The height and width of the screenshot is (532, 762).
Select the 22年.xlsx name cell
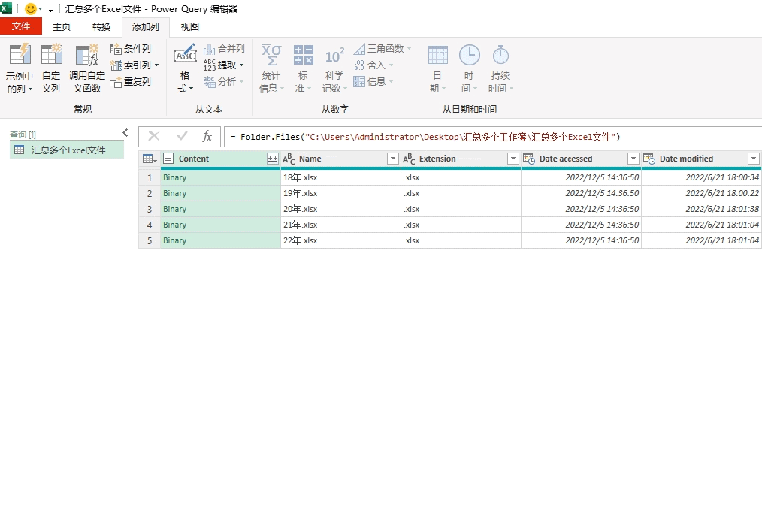point(340,240)
